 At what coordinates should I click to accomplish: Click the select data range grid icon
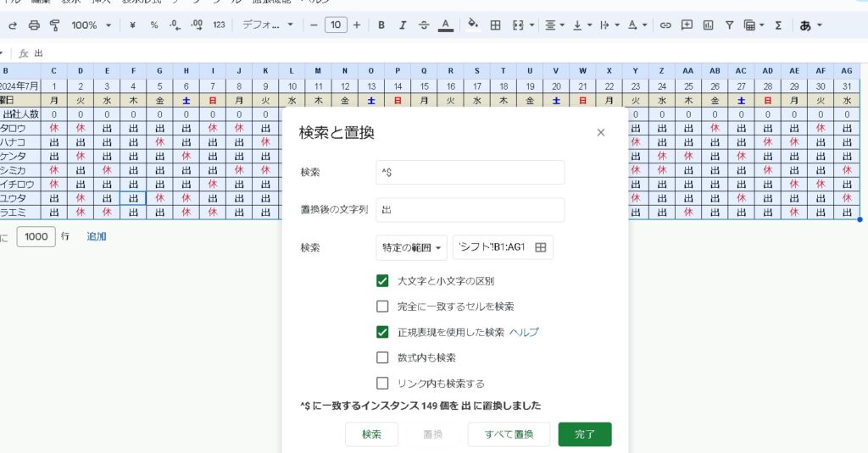[540, 247]
